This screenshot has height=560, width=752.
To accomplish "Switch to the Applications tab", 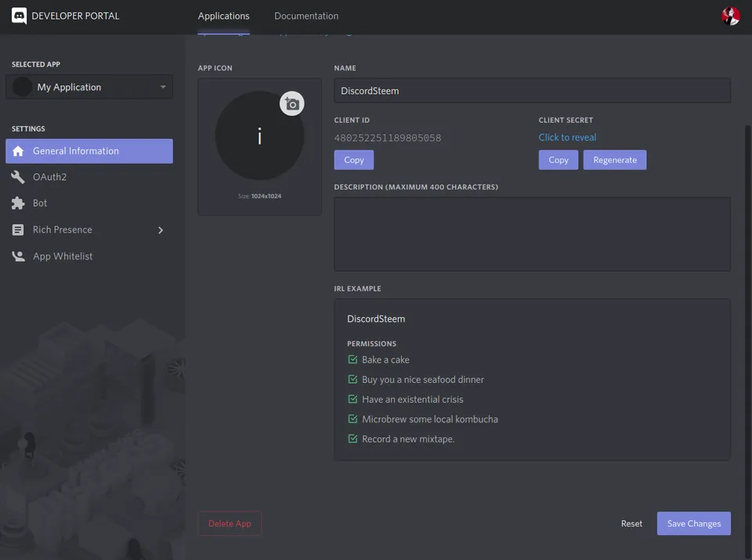I will click(223, 16).
